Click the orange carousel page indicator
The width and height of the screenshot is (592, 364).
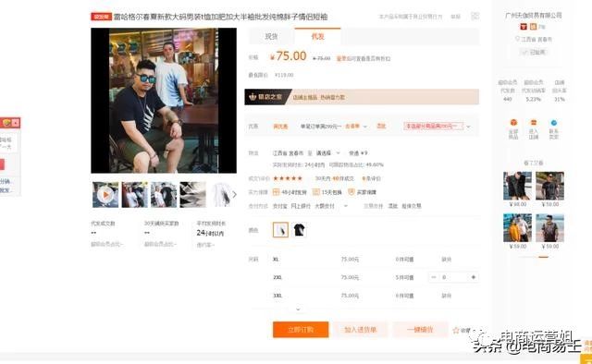tap(543, 257)
